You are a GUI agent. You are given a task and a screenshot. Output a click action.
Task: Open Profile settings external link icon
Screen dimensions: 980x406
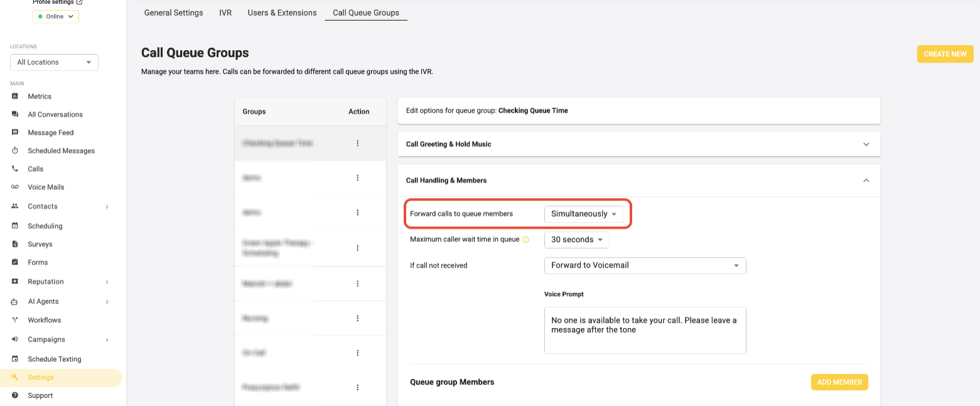tap(79, 3)
